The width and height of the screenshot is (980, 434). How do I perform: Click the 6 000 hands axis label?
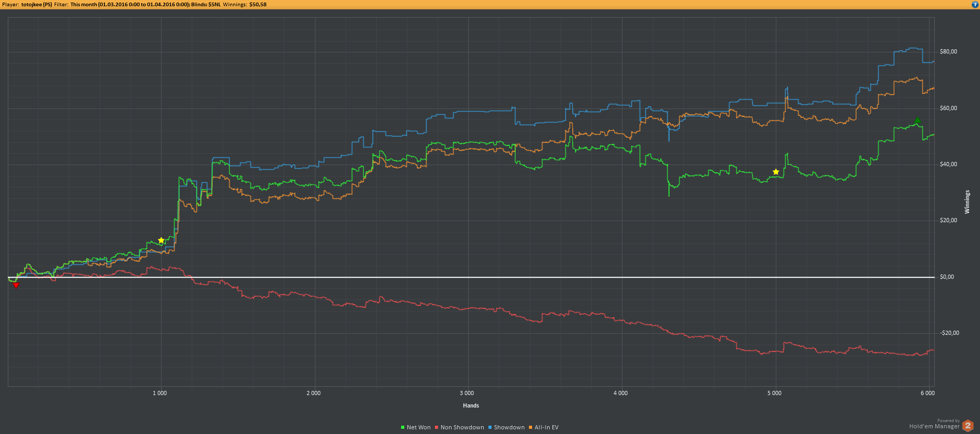coord(928,394)
